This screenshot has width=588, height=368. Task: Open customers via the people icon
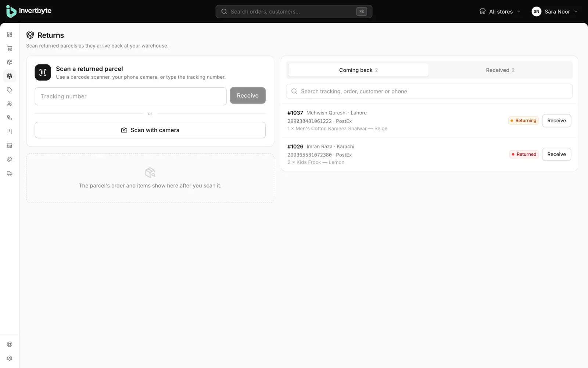[x=10, y=104]
